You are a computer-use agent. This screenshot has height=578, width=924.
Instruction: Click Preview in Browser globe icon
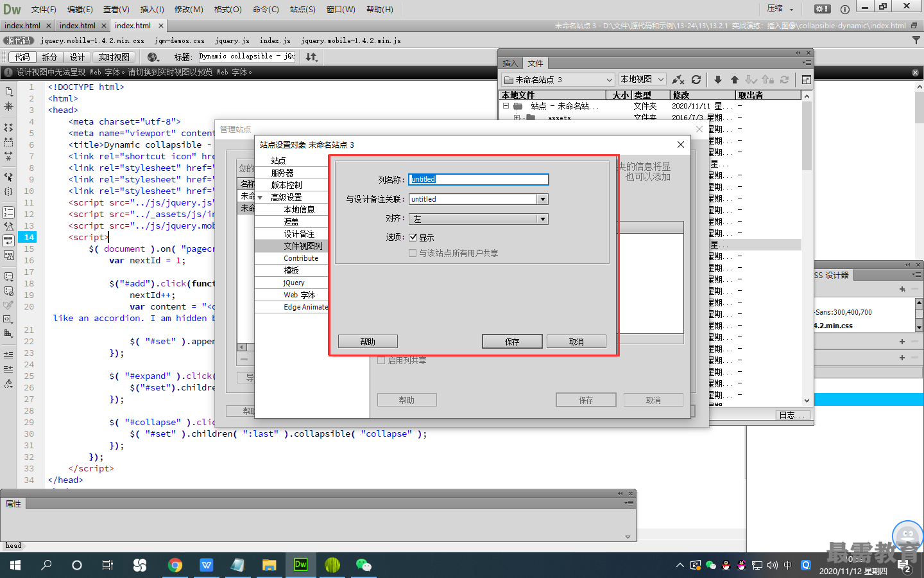(x=153, y=57)
